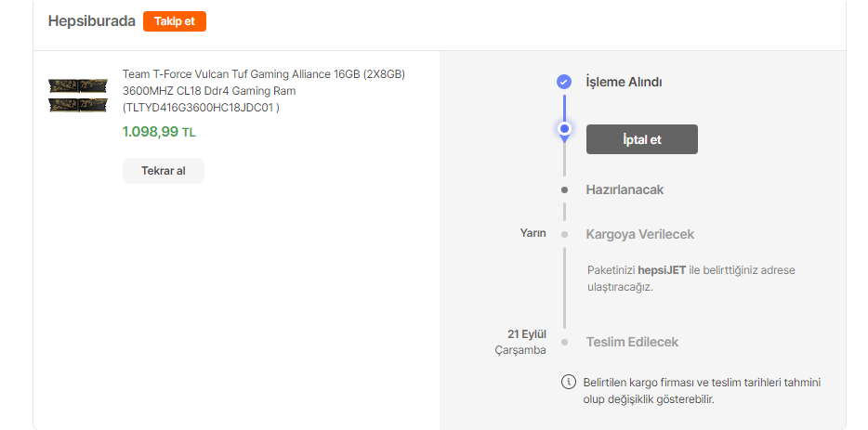Open the Team T-Force Vulcan product title
Screen dimensions: 868x430
click(x=264, y=91)
